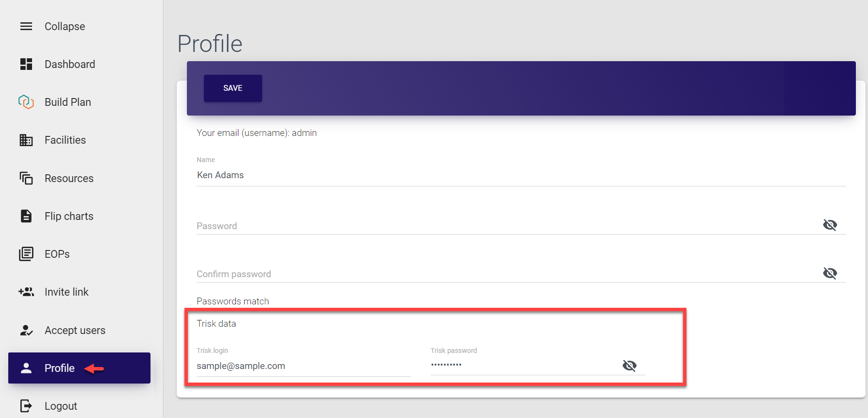The height and width of the screenshot is (418, 868).
Task: Click the Logout exit icon
Action: click(x=26, y=406)
